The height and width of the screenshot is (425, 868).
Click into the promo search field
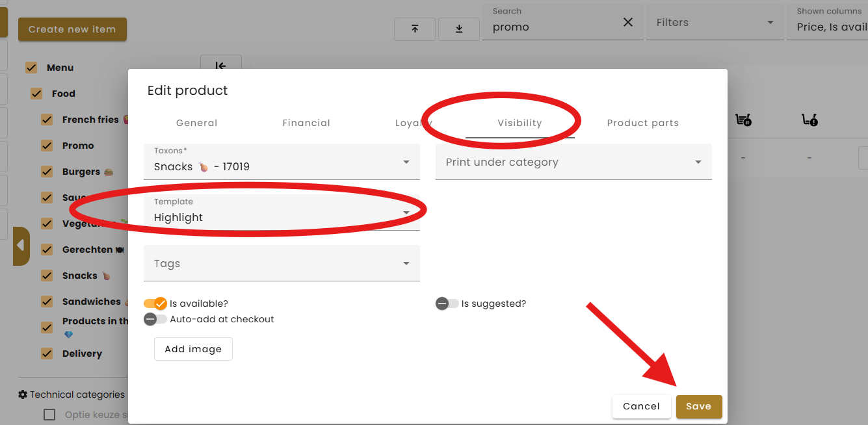(x=553, y=27)
